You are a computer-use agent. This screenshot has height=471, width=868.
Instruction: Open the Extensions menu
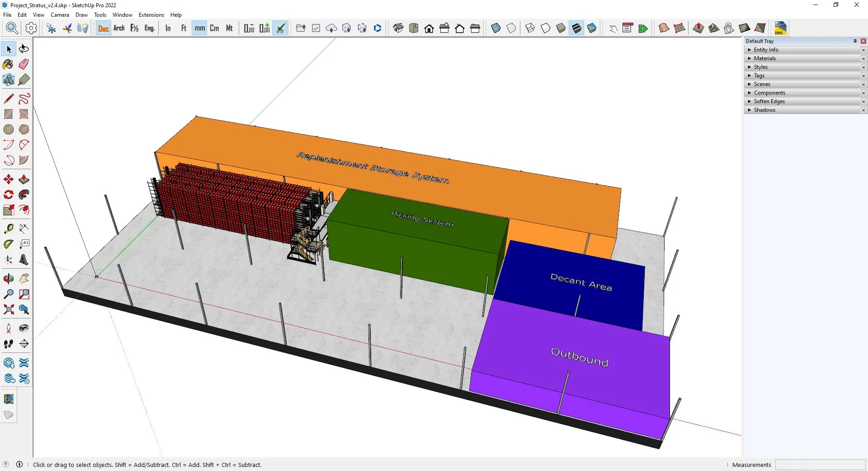click(151, 15)
